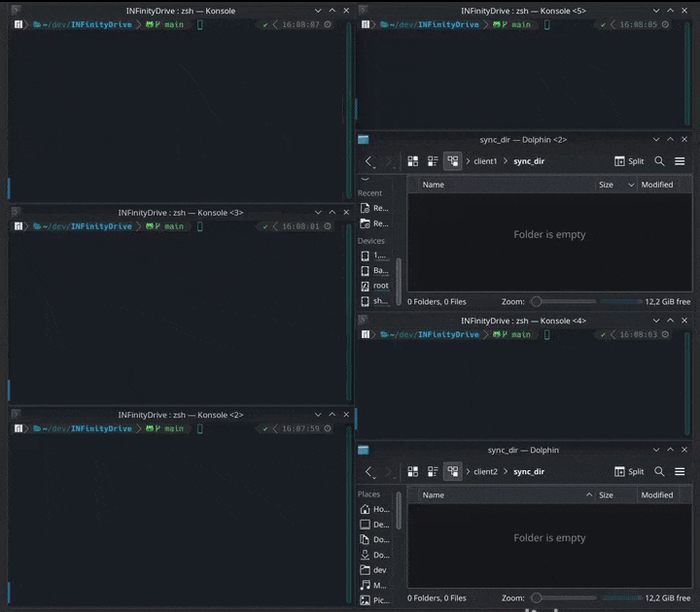Screen dimensions: 700x612
Task: Adjust Zoom slider in client2 Dolphin
Action: point(563,597)
